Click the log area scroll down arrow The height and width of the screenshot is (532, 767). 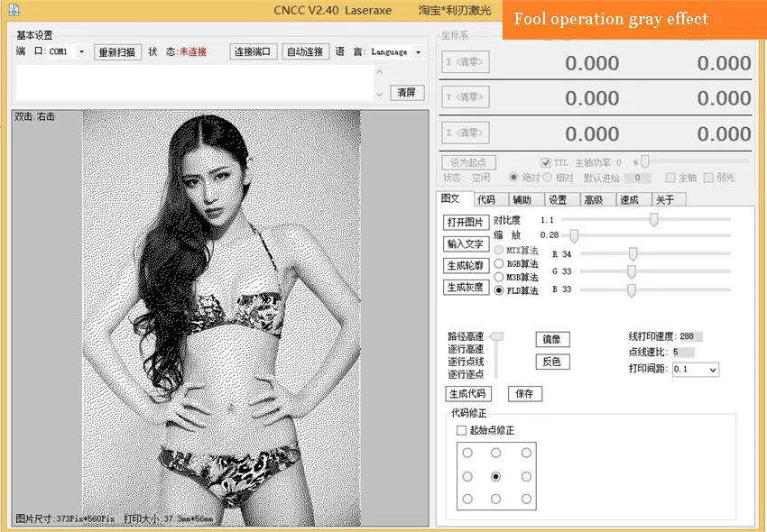pyautogui.click(x=380, y=94)
